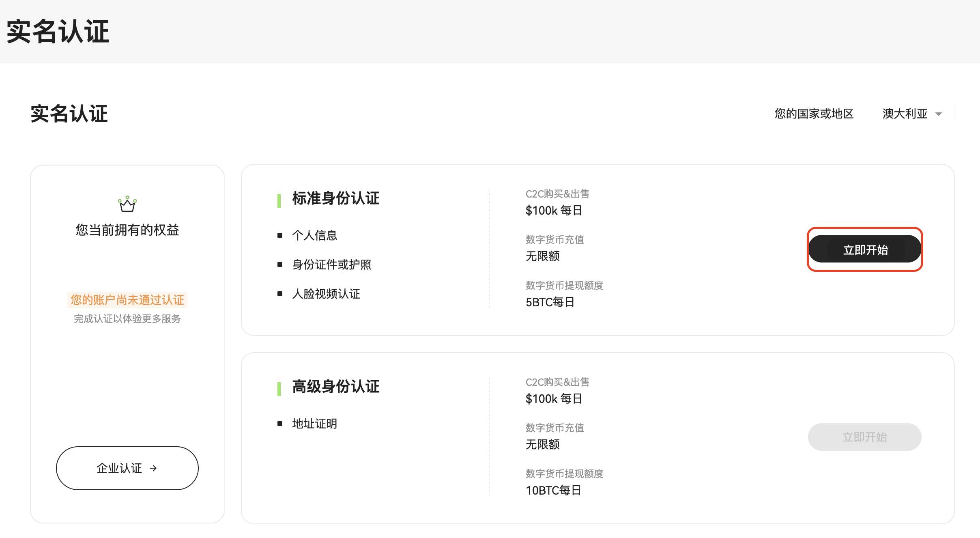The height and width of the screenshot is (538, 980).
Task: Select the 人脸视频认证 requirement item
Action: tap(326, 294)
